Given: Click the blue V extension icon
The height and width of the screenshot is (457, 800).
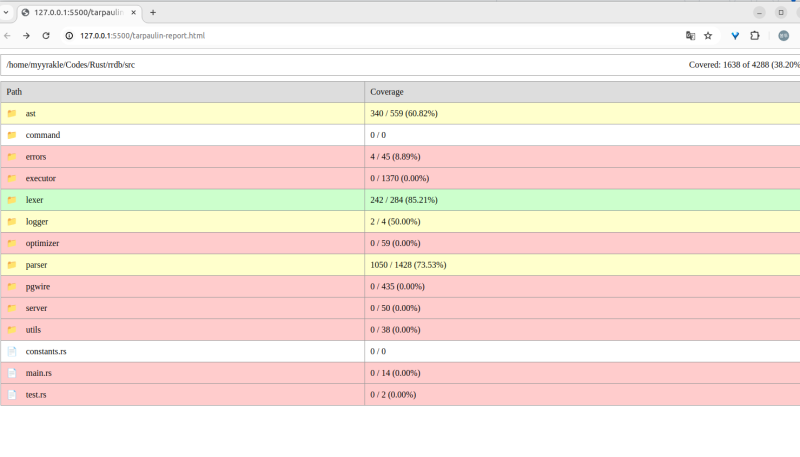Looking at the screenshot, I should (735, 35).
